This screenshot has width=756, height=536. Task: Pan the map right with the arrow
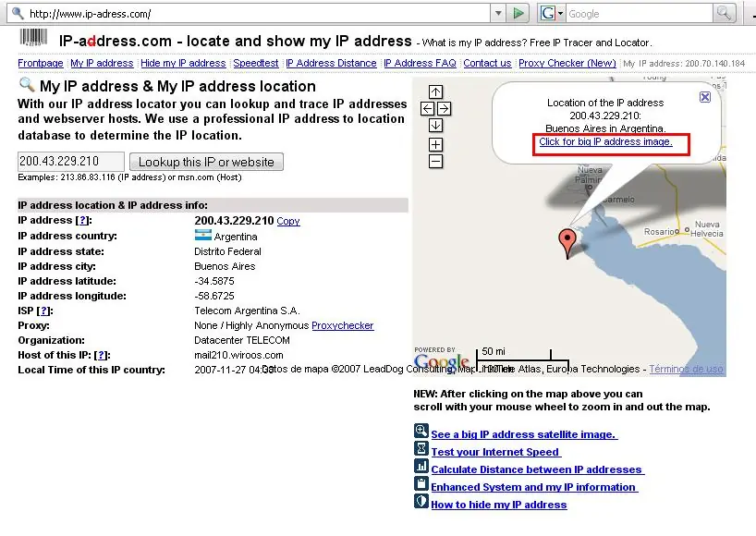444,108
